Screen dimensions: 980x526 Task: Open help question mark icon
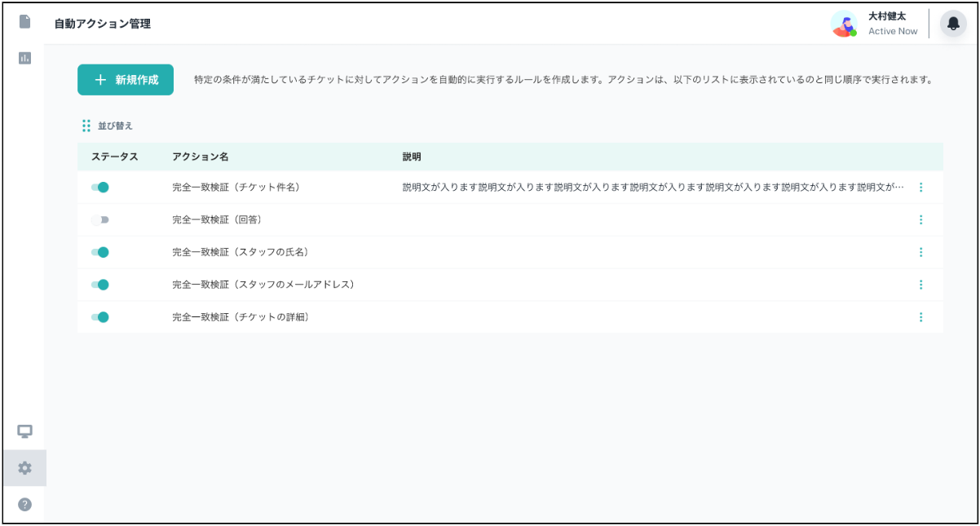pyautogui.click(x=24, y=505)
